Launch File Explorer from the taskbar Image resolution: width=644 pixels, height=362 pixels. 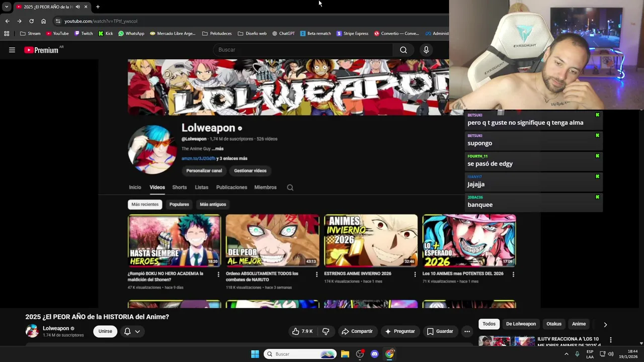(345, 354)
